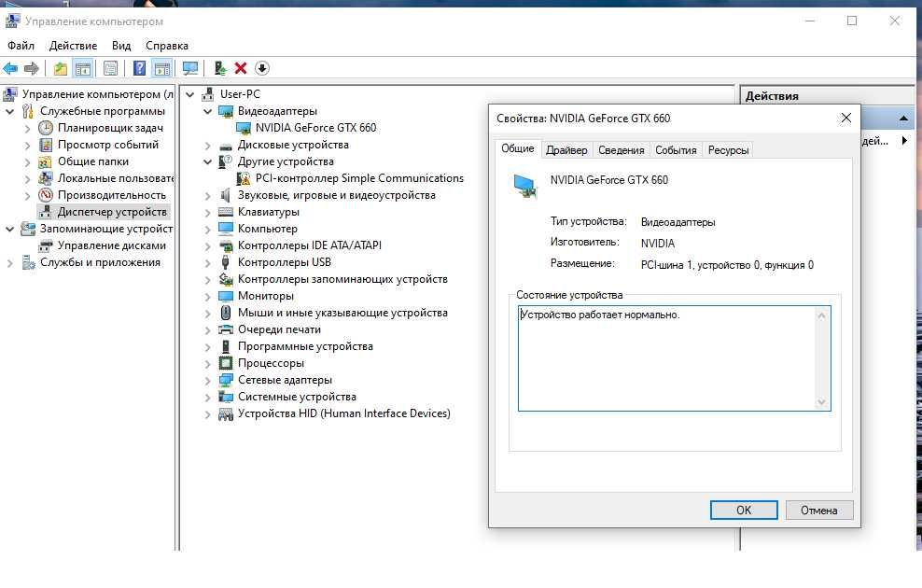922x588 pixels.
Task: Open Действия pane more-actions right arrow
Action: (904, 141)
